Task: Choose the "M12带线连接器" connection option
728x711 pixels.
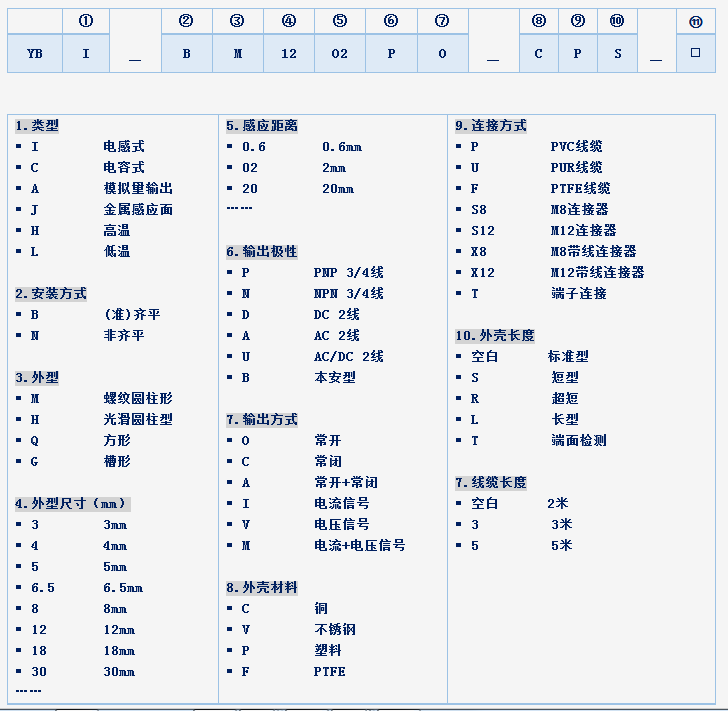Action: point(597,273)
